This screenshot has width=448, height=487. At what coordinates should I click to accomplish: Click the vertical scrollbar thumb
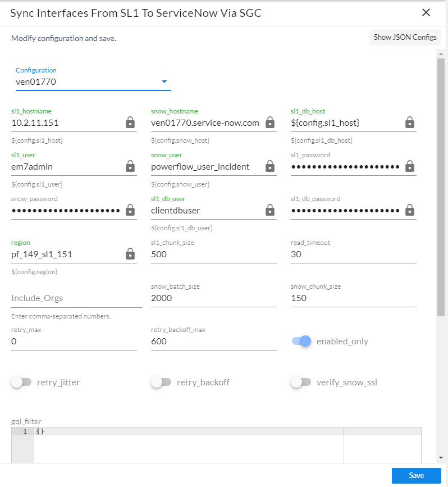441,187
